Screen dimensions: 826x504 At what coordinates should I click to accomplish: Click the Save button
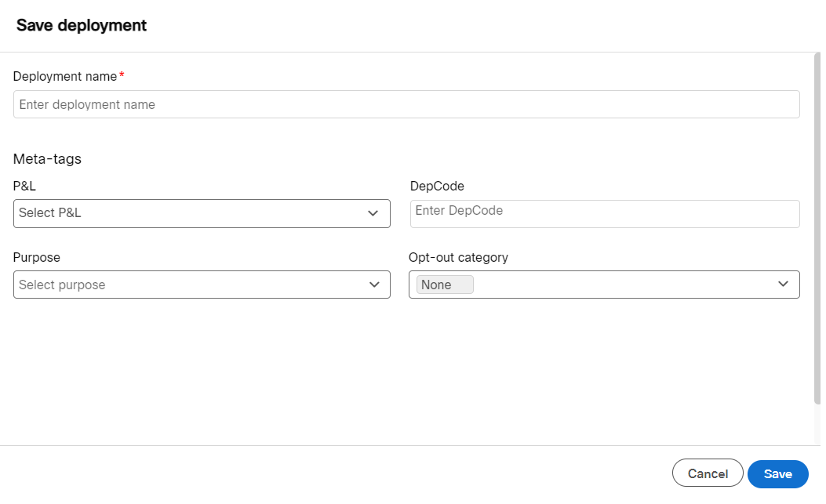777,473
